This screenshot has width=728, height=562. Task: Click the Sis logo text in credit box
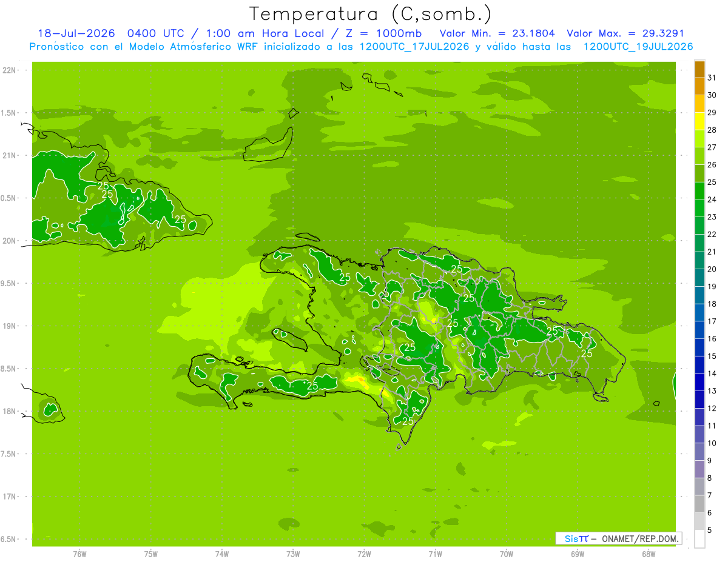point(571,538)
